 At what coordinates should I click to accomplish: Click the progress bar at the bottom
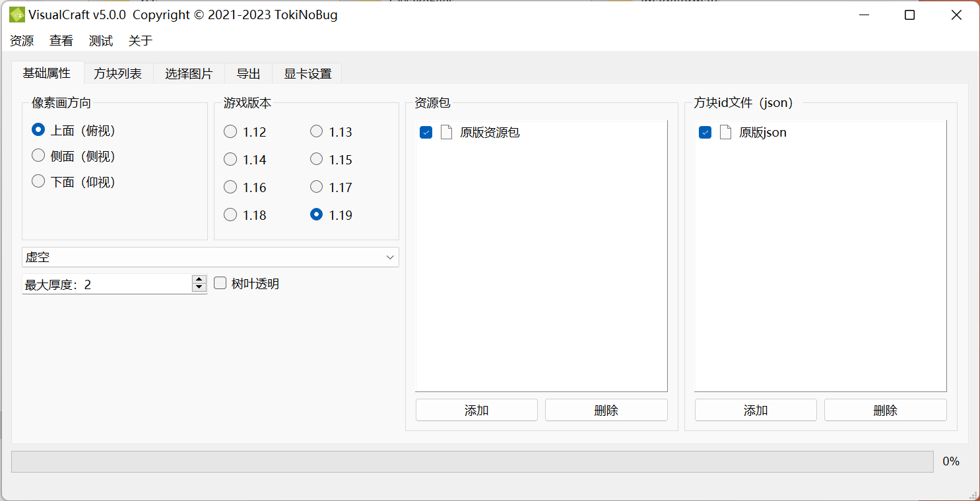coord(473,461)
